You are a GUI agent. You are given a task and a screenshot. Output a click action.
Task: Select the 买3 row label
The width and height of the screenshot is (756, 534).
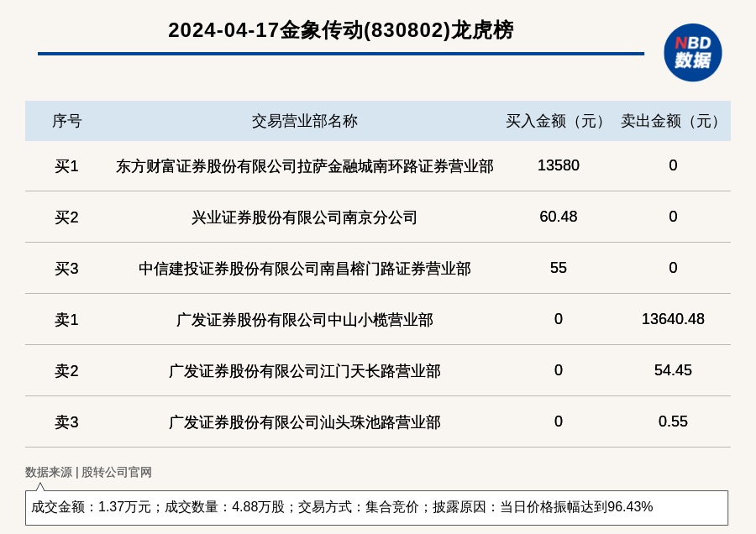pos(66,269)
